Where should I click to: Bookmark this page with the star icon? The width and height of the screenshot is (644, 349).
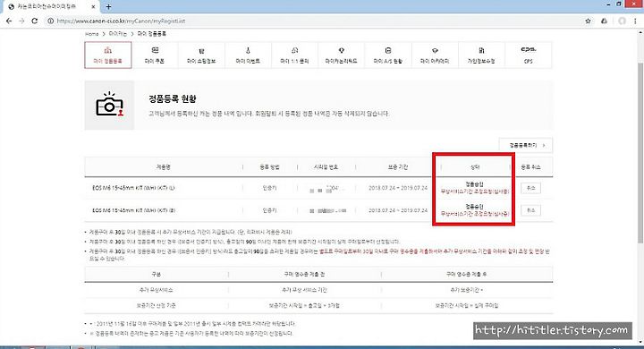click(589, 21)
